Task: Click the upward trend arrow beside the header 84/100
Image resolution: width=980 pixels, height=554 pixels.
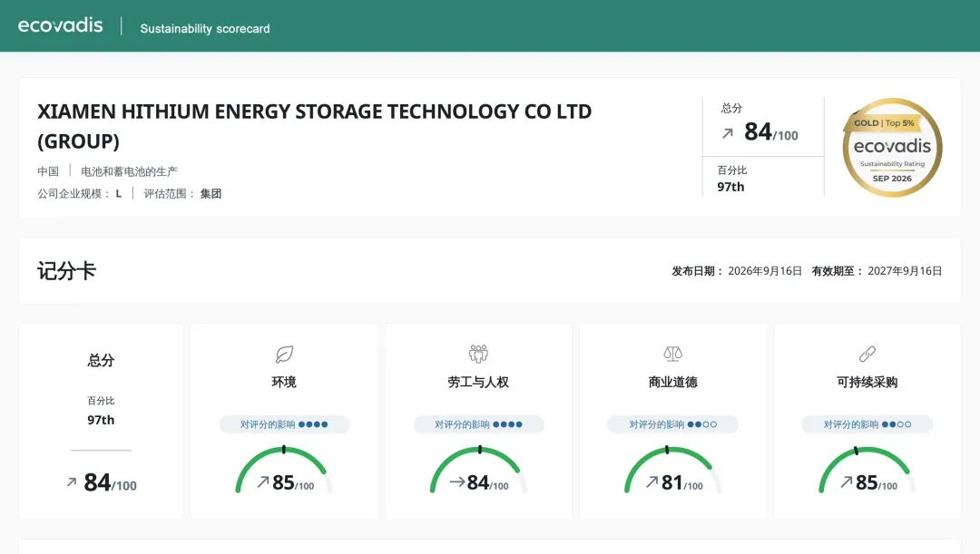Action: pos(728,133)
